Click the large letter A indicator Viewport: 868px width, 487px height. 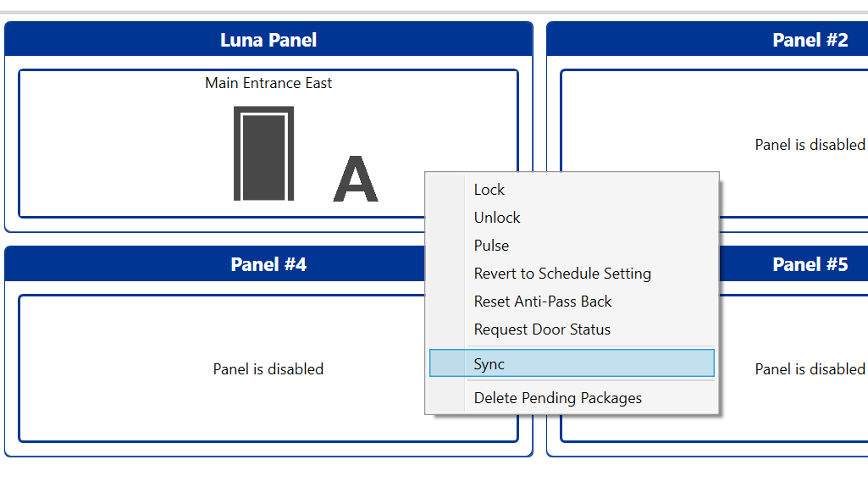click(356, 180)
